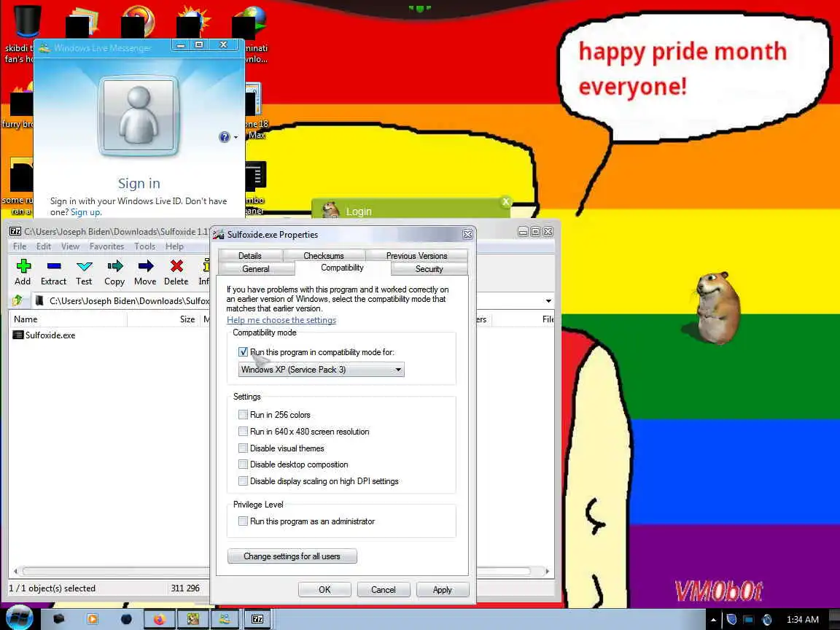Image resolution: width=840 pixels, height=630 pixels.
Task: Open the 7-Zip Favorites menu
Action: tap(106, 246)
